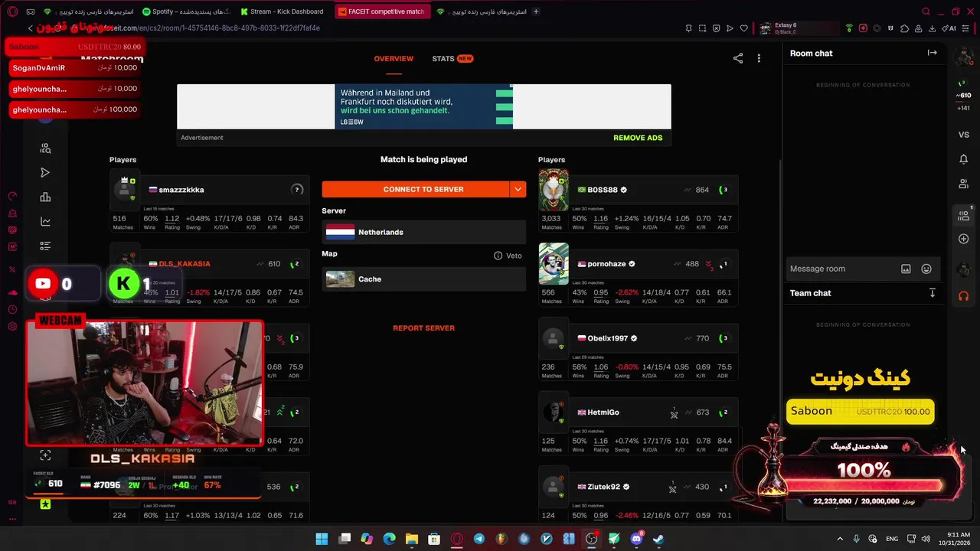Open the bar chart rankings icon in left sidebar
The width and height of the screenshot is (980, 551).
coord(45,197)
